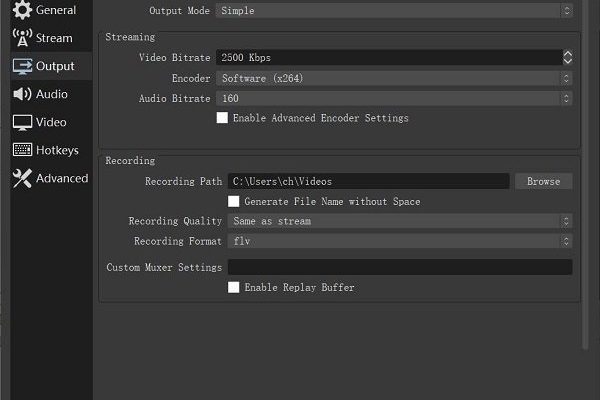Expand the Encoder dropdown
Screen dimensions: 600x400
click(395, 78)
